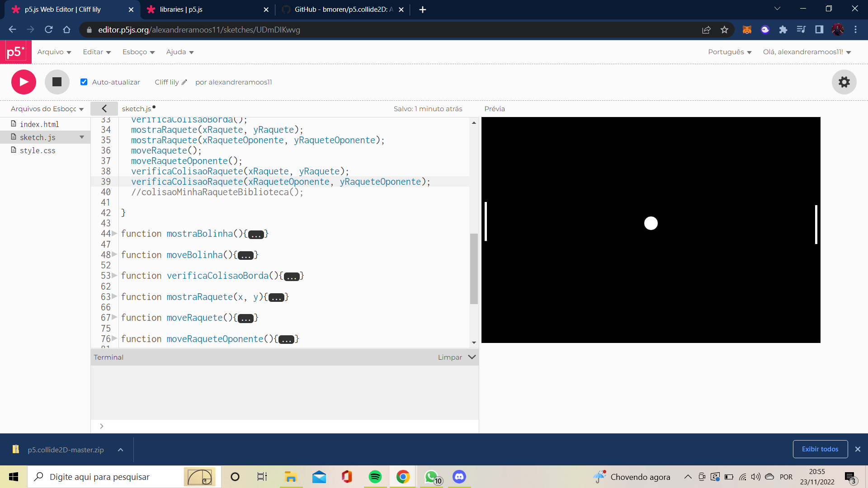
Task: Reload the page
Action: click(49, 30)
